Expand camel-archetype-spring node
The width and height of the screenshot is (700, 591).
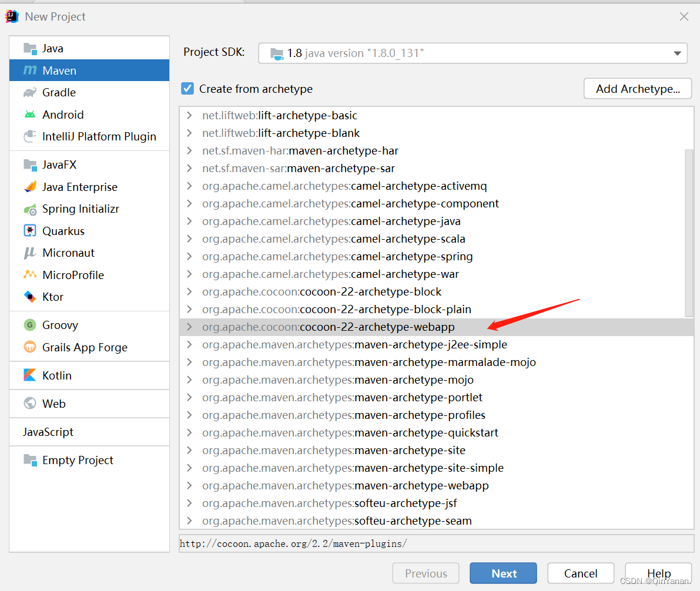[x=190, y=257]
